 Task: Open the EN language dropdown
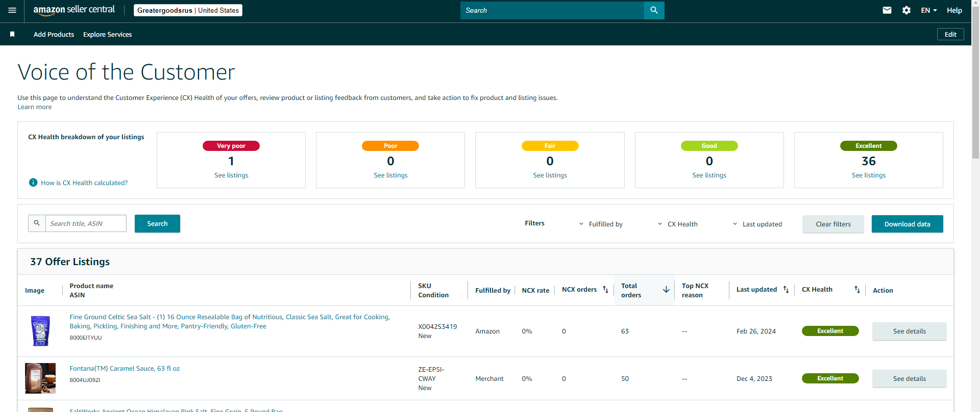coord(929,10)
